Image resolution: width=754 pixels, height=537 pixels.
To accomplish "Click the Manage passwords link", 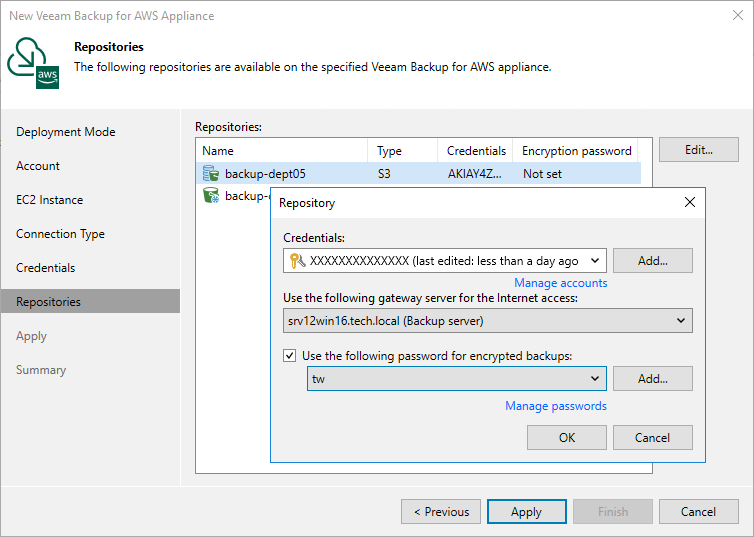I will (556, 406).
